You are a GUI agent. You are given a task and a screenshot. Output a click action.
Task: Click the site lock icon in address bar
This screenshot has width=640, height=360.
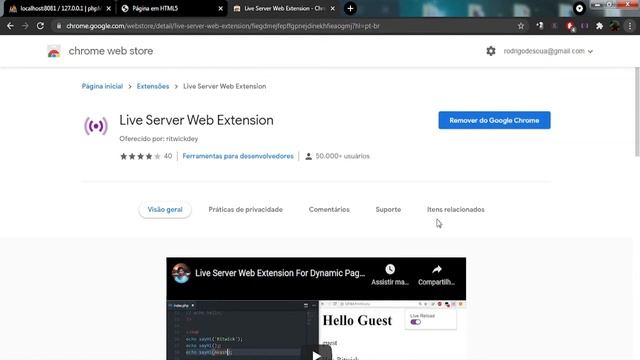point(59,26)
